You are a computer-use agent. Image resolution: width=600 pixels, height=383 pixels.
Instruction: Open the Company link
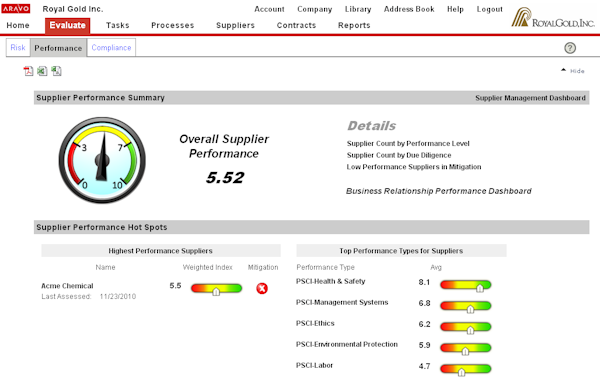(315, 9)
